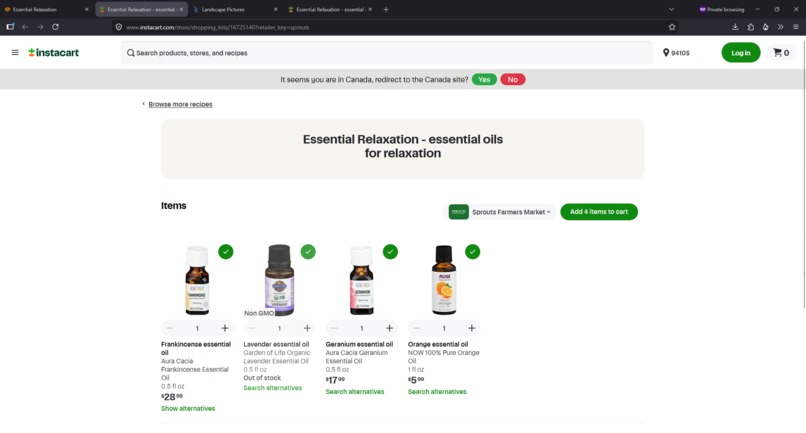Viewport: 806px width, 433px height.
Task: Click the page vertical scrollbar
Action: click(x=804, y=173)
